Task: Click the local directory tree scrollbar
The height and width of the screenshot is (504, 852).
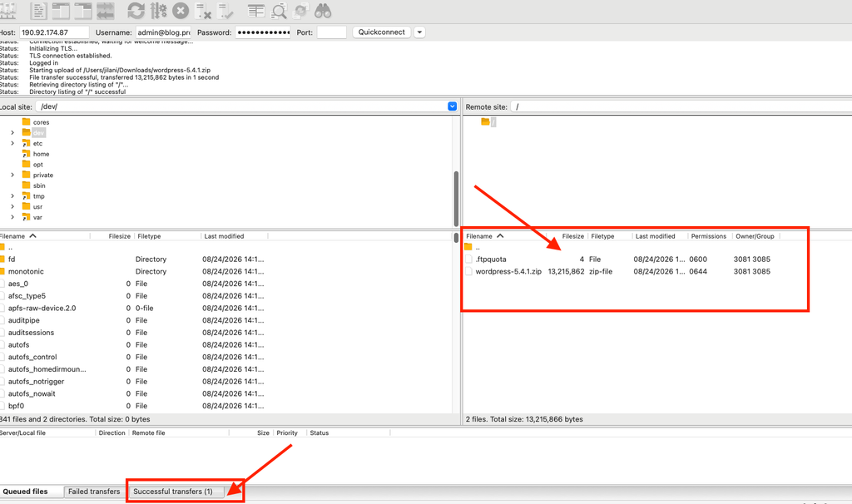Action: (x=456, y=198)
